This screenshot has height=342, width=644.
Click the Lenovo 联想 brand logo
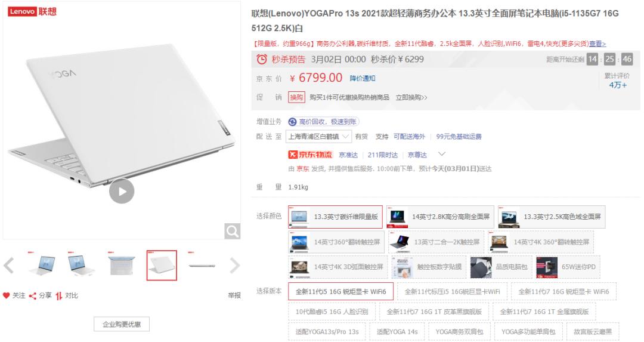pos(32,11)
